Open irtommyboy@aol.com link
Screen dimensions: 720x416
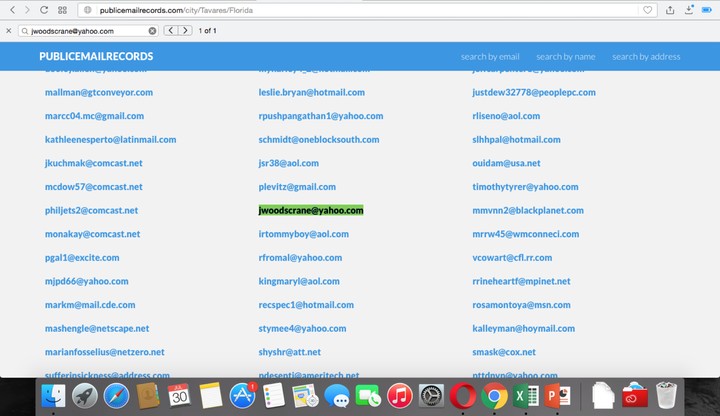pos(304,234)
